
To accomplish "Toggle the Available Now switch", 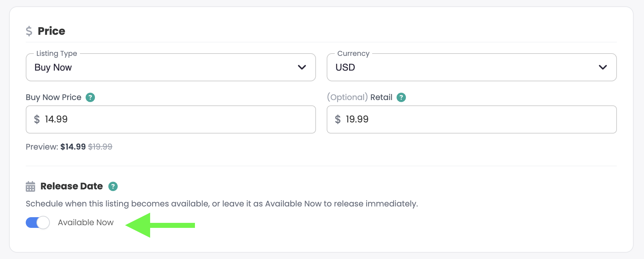I will tap(38, 223).
